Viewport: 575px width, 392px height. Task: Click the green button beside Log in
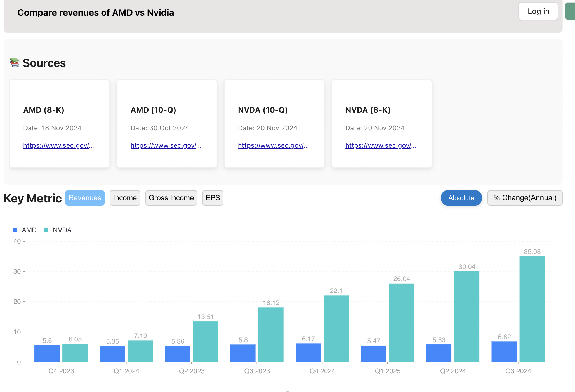tap(570, 11)
